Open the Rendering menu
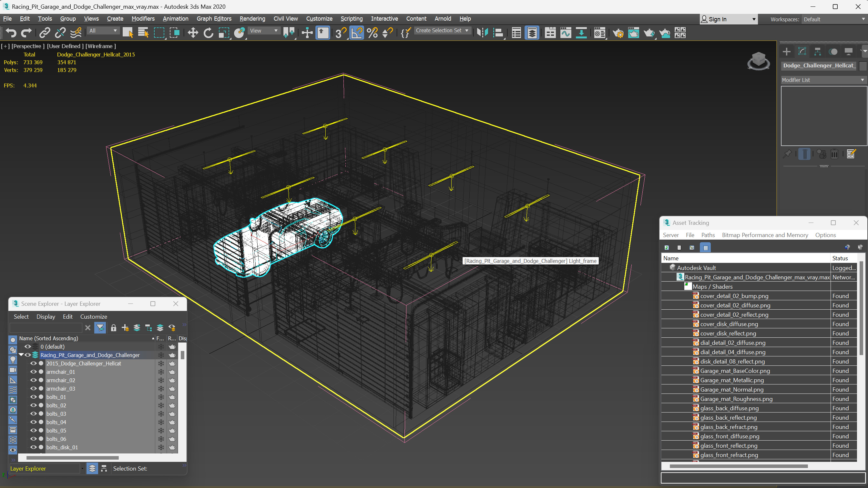 pos(252,18)
